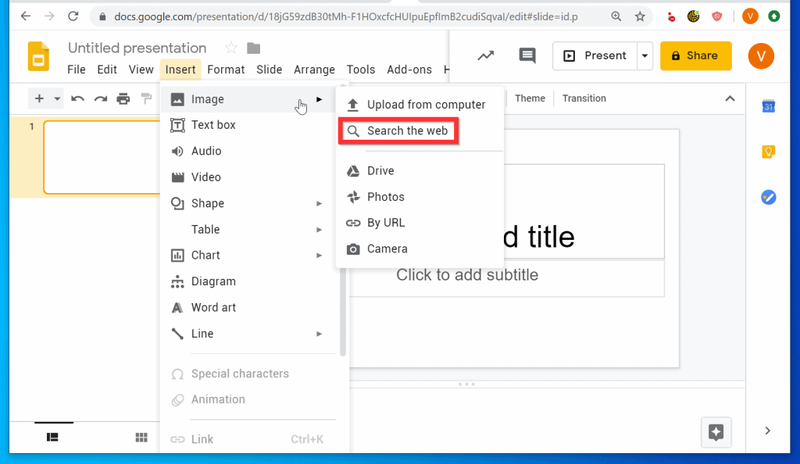Open the Tools menu
800x464 pixels.
(x=361, y=69)
